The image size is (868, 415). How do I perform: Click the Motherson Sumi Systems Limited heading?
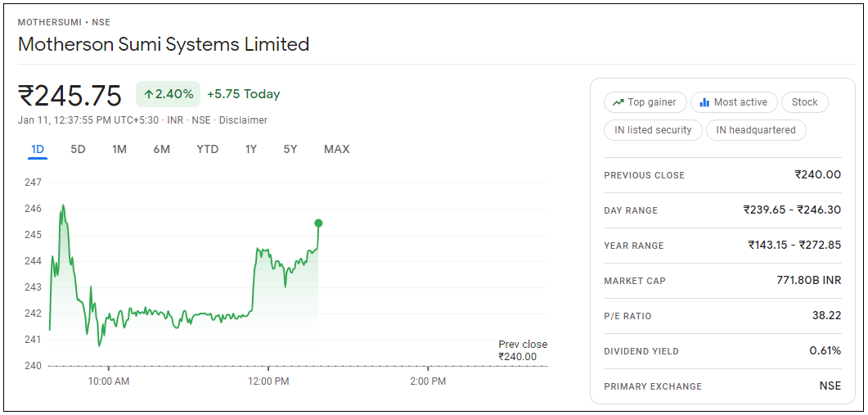pos(164,44)
